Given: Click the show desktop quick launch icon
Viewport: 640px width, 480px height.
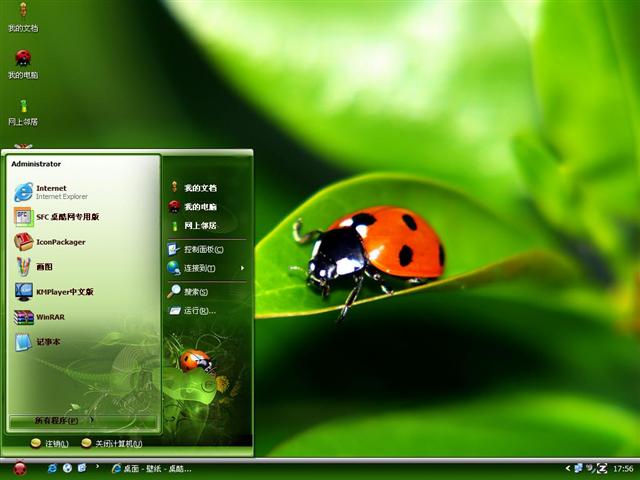Looking at the screenshot, I should [x=82, y=468].
